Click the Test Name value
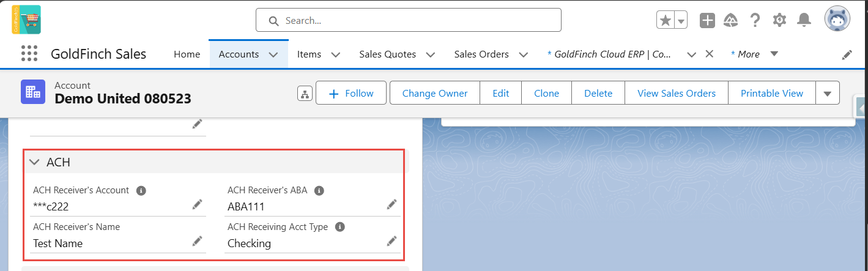The width and height of the screenshot is (868, 271). point(57,243)
